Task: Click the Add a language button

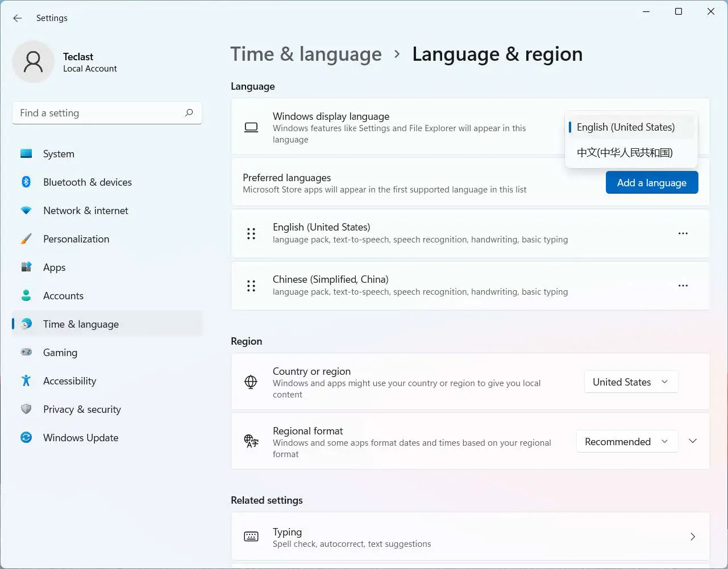Action: point(652,183)
